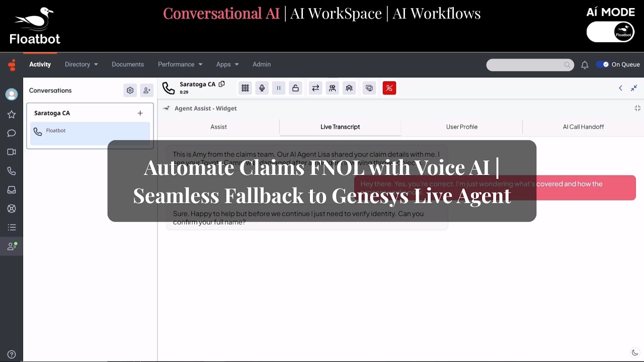Open Inbox tray icon in sidebar
Viewport: 644px width, 362px height.
click(12, 190)
